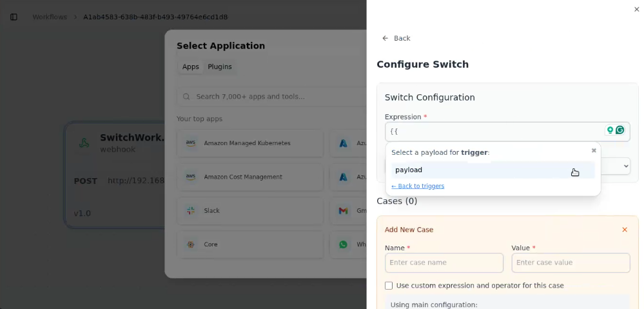Switch to the Apps tab
644x309 pixels.
[x=191, y=66]
